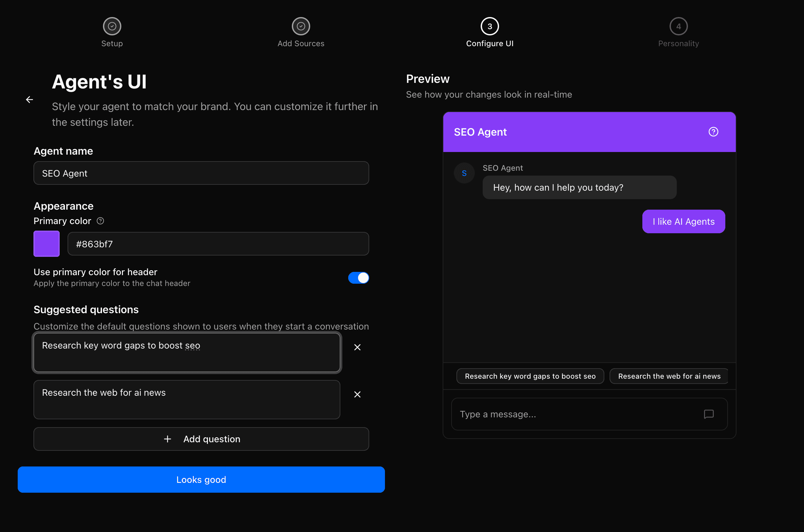This screenshot has height=532, width=804.
Task: Click the Add Sources checkmark icon
Action: coord(301,26)
